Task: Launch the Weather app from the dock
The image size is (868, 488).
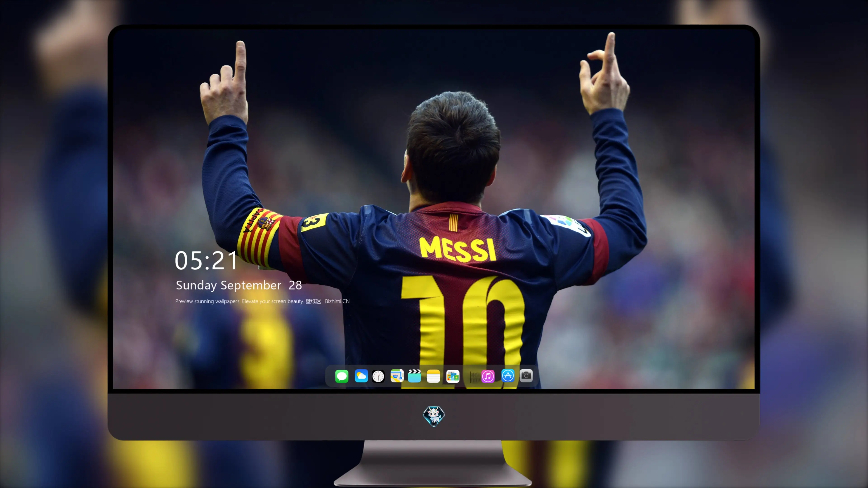Action: pos(361,376)
